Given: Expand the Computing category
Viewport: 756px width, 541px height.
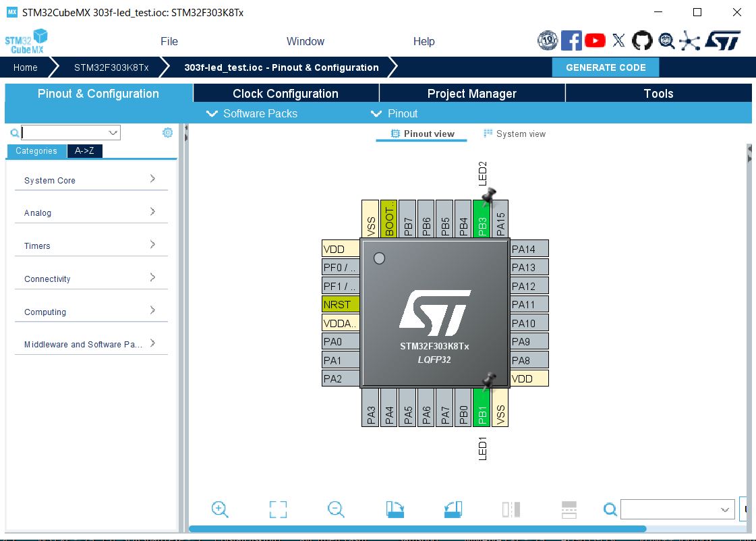Looking at the screenshot, I should (91, 312).
